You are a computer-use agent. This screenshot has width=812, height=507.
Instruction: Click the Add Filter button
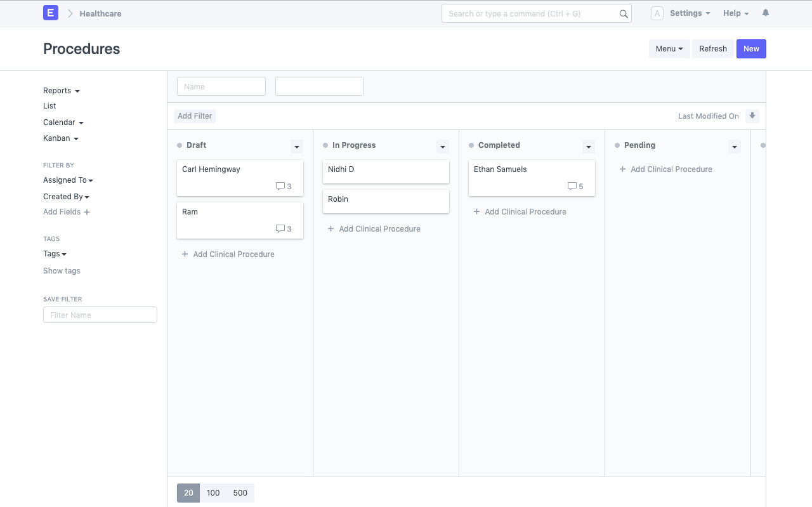pos(195,116)
